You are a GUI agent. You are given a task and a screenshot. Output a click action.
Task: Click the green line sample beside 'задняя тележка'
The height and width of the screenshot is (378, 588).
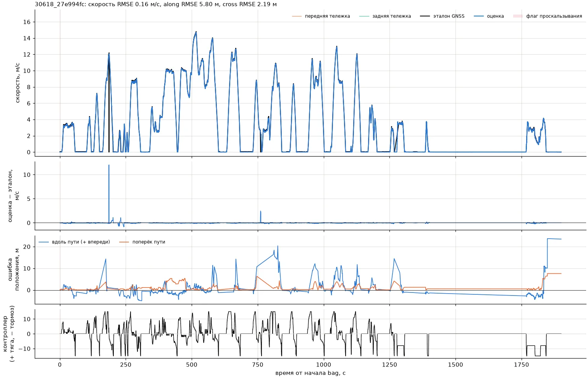[364, 16]
